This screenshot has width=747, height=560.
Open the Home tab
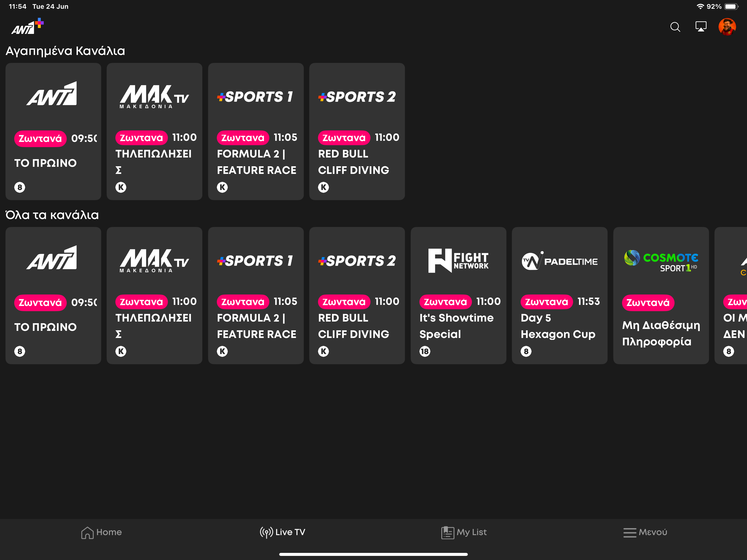101,532
